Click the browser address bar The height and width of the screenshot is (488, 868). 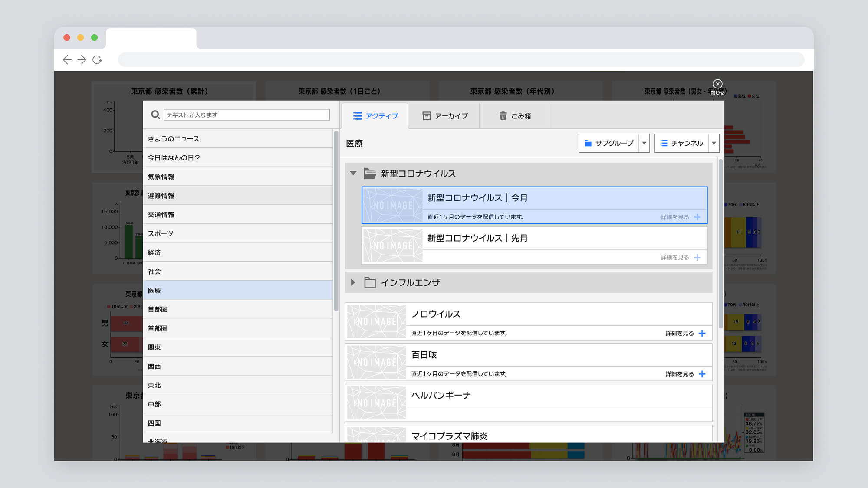tap(461, 60)
